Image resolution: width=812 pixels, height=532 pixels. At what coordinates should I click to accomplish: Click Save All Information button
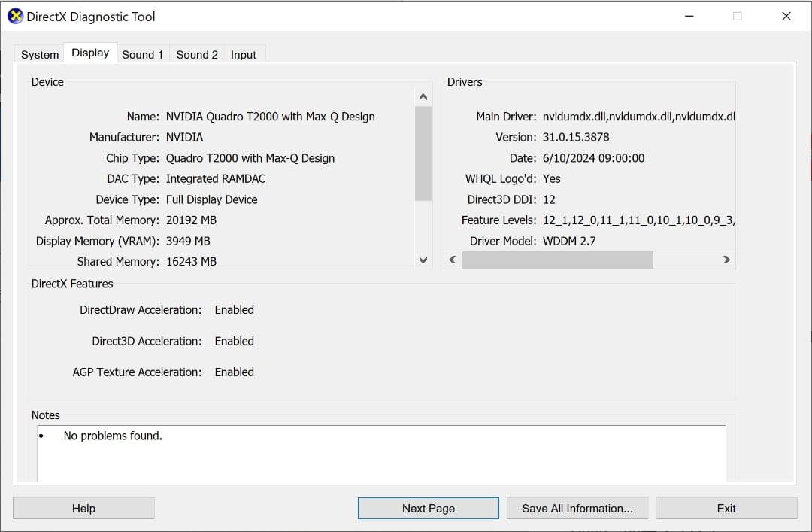(577, 508)
